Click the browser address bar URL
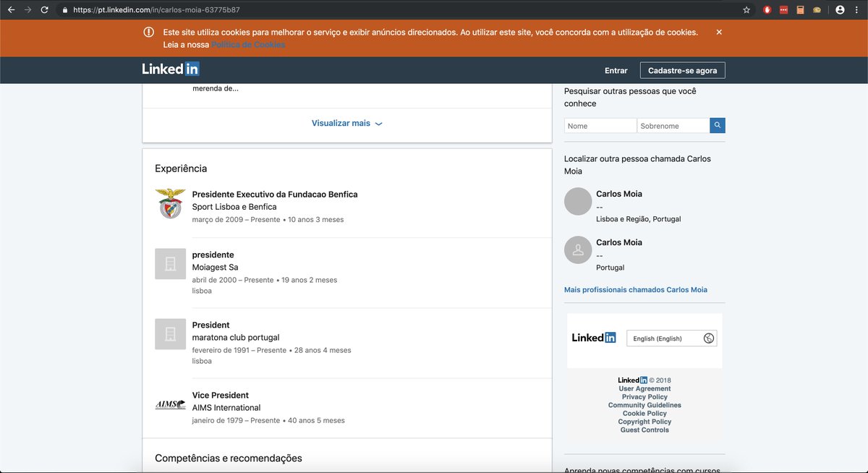868x473 pixels. 156,10
